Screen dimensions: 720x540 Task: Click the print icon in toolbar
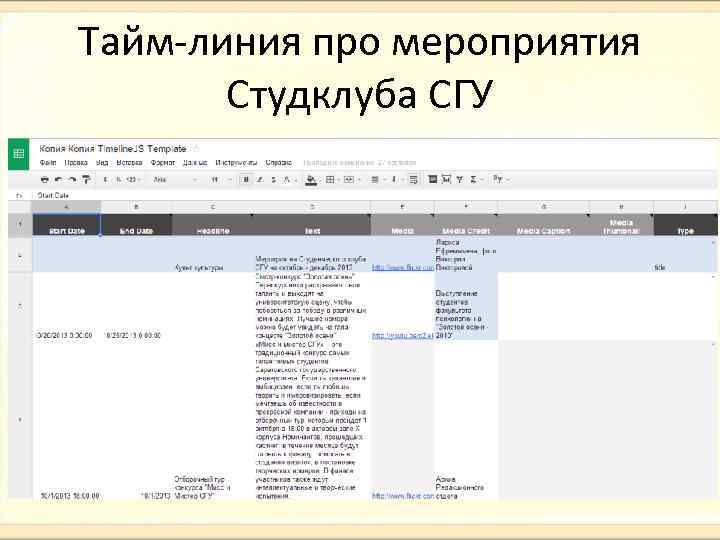45,180
